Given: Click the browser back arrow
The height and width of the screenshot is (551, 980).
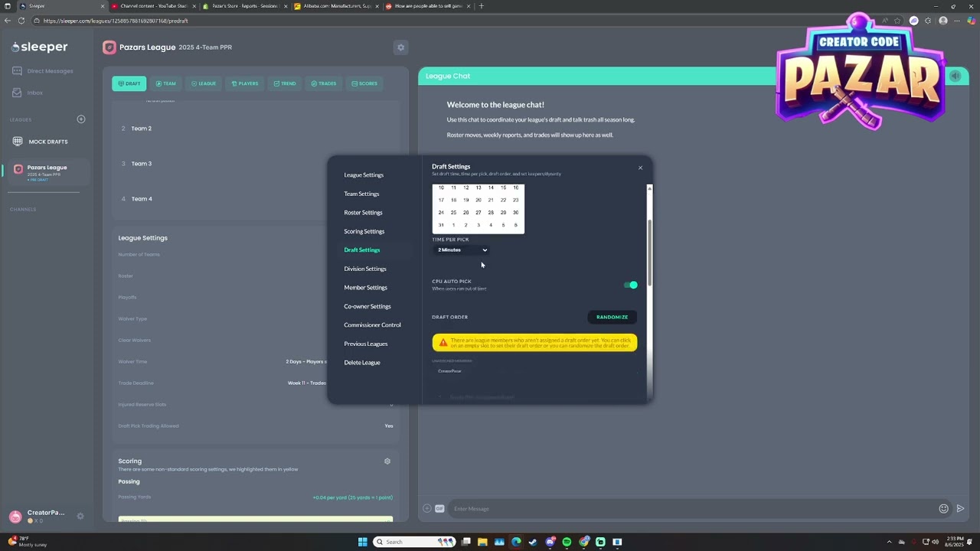Looking at the screenshot, I should (8, 21).
